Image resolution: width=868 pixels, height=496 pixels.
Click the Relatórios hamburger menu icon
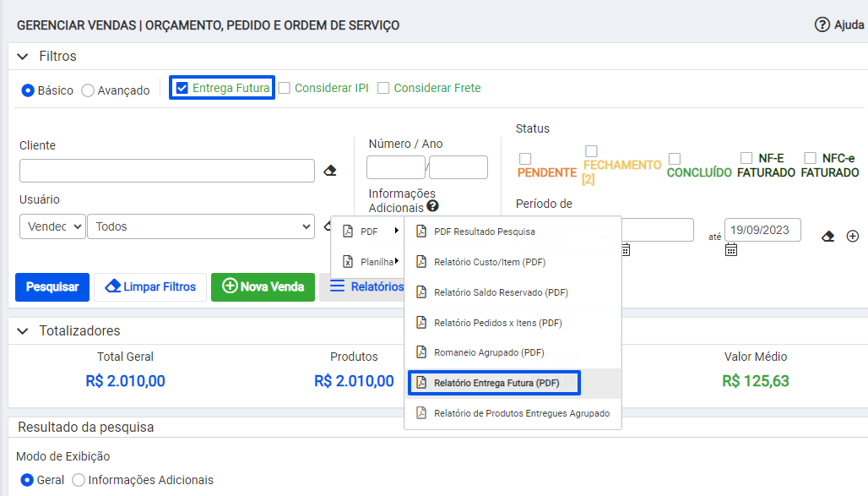(x=337, y=286)
